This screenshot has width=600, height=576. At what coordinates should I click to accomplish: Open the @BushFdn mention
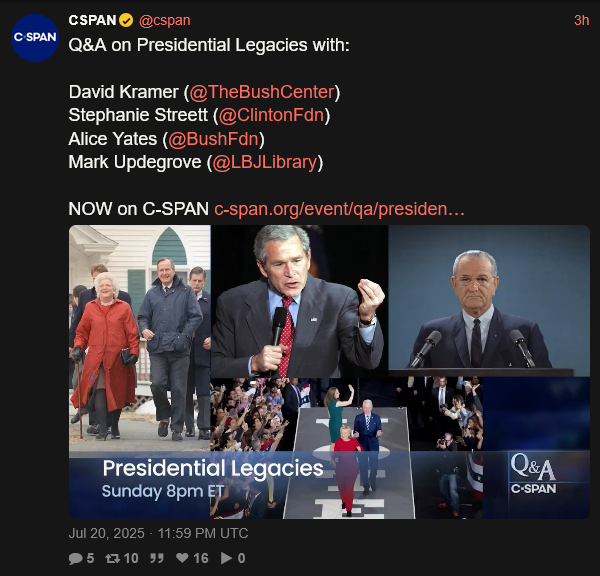click(214, 139)
